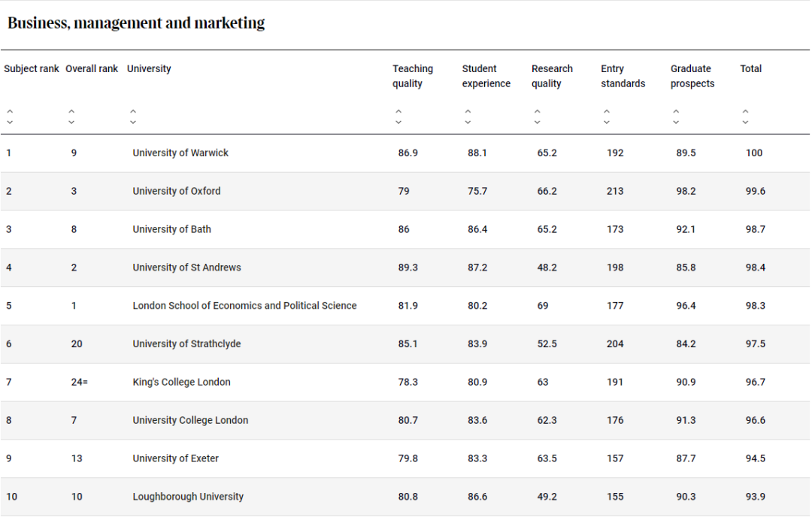This screenshot has height=517, width=812.
Task: Click the up arrow under Student experience
Action: pos(468,112)
